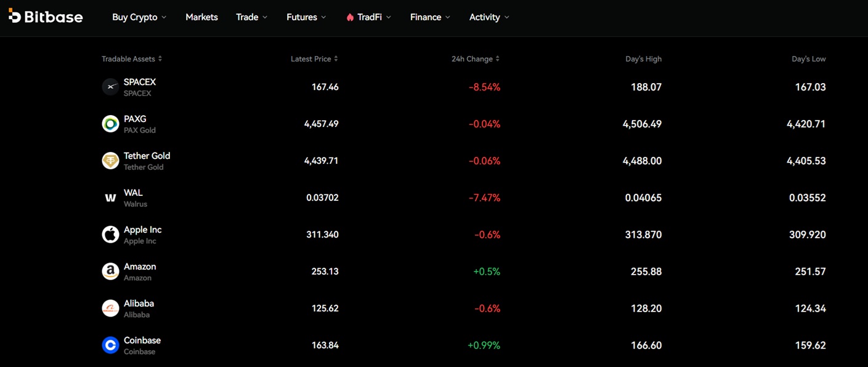Open the Apple Inc asset link
The width and height of the screenshot is (868, 367).
click(142, 230)
